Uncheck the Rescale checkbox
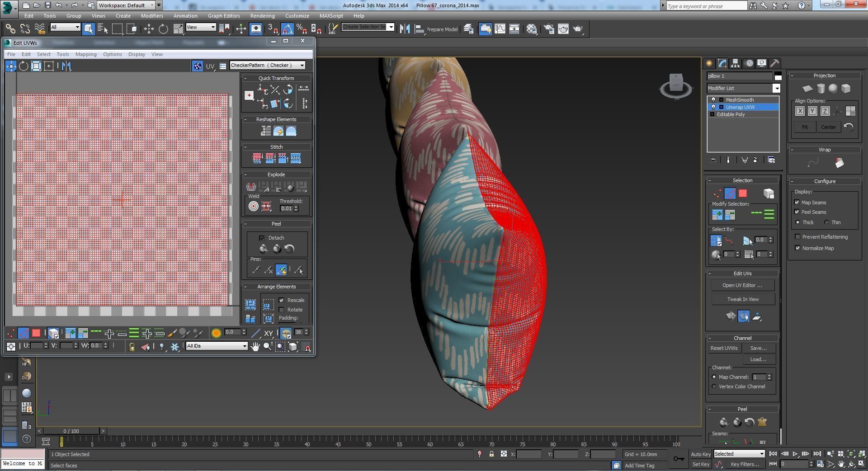The height and width of the screenshot is (471, 868). coord(282,300)
